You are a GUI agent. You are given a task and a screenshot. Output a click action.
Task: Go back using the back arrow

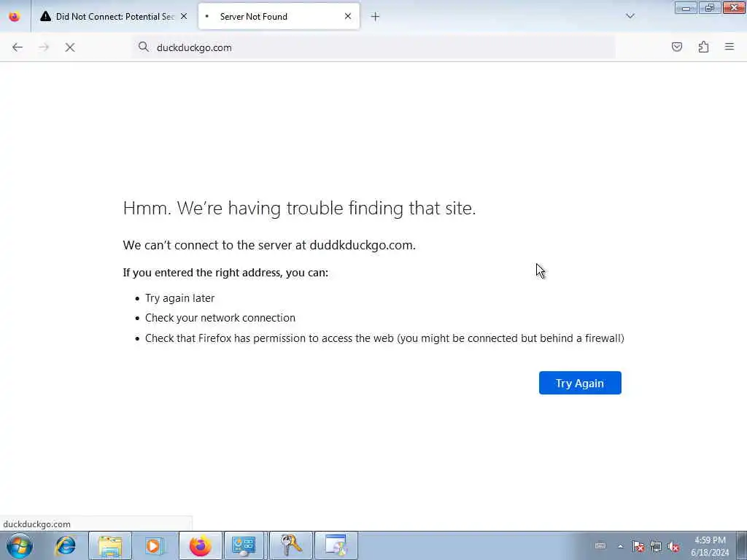18,47
